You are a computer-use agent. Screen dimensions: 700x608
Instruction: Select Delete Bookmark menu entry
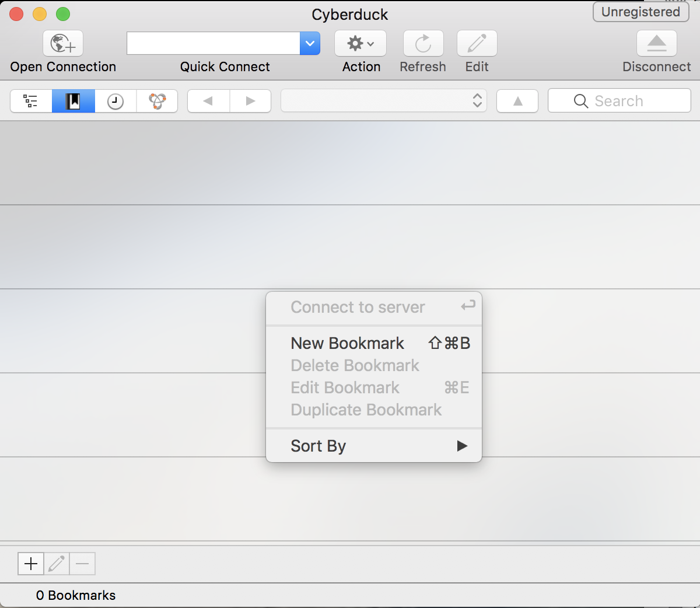pyautogui.click(x=374, y=365)
